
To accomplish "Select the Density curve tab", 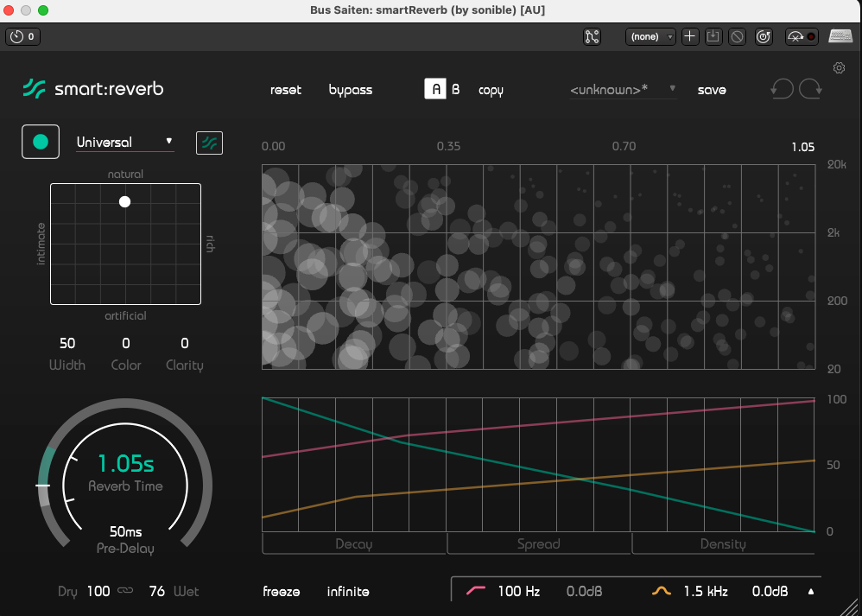I will (x=723, y=544).
